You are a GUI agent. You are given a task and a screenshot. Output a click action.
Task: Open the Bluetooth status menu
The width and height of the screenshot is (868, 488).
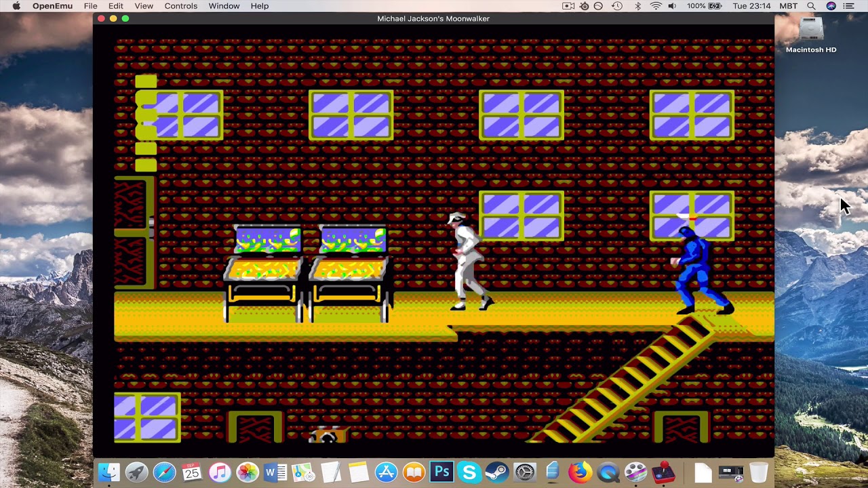pos(637,6)
